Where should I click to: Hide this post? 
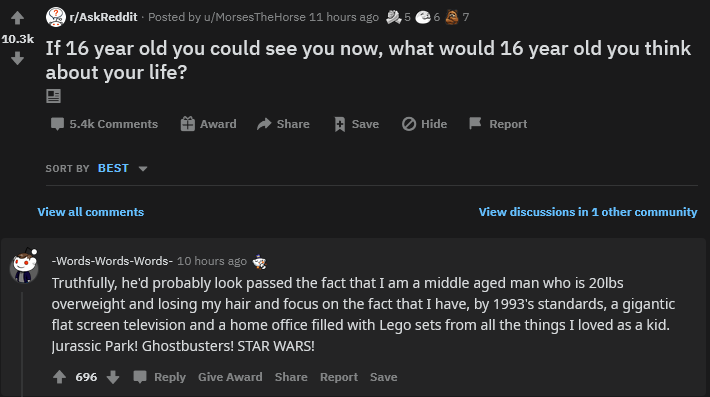424,124
